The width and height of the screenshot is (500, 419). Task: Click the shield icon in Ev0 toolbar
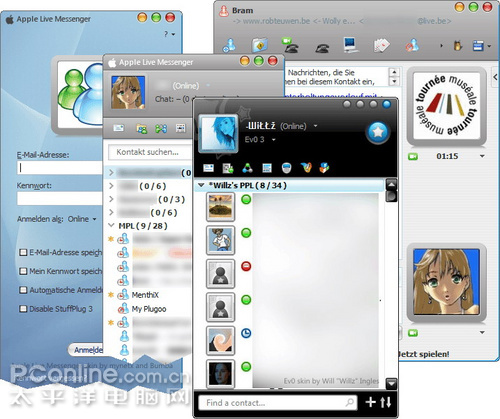(286, 168)
